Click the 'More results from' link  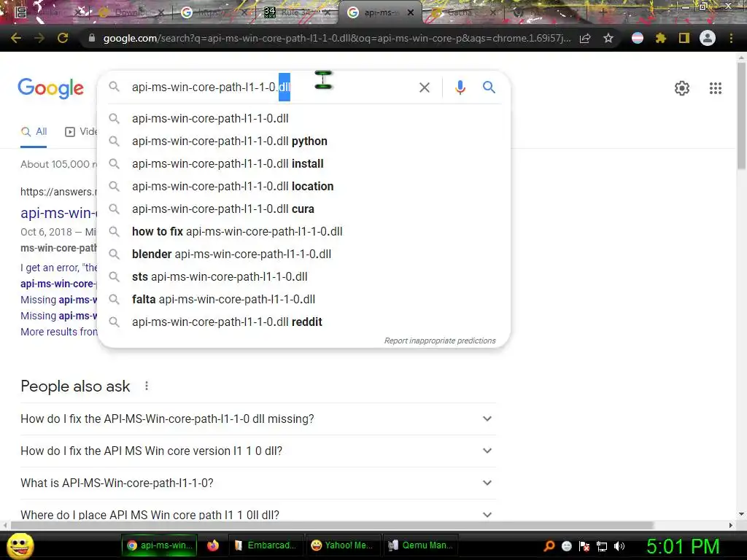(x=58, y=332)
